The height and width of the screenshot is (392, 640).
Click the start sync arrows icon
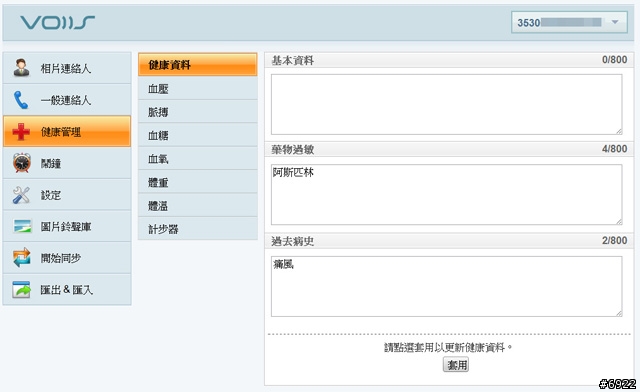click(x=22, y=258)
